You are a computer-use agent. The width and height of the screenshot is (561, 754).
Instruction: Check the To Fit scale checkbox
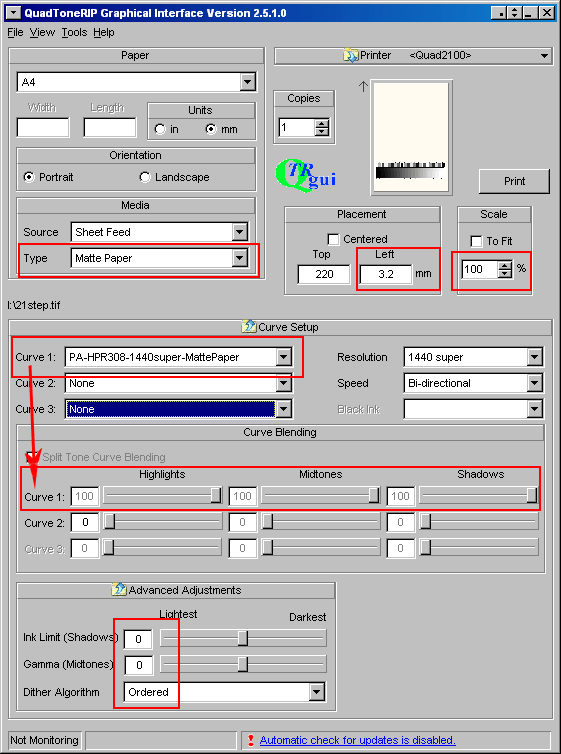(x=476, y=241)
